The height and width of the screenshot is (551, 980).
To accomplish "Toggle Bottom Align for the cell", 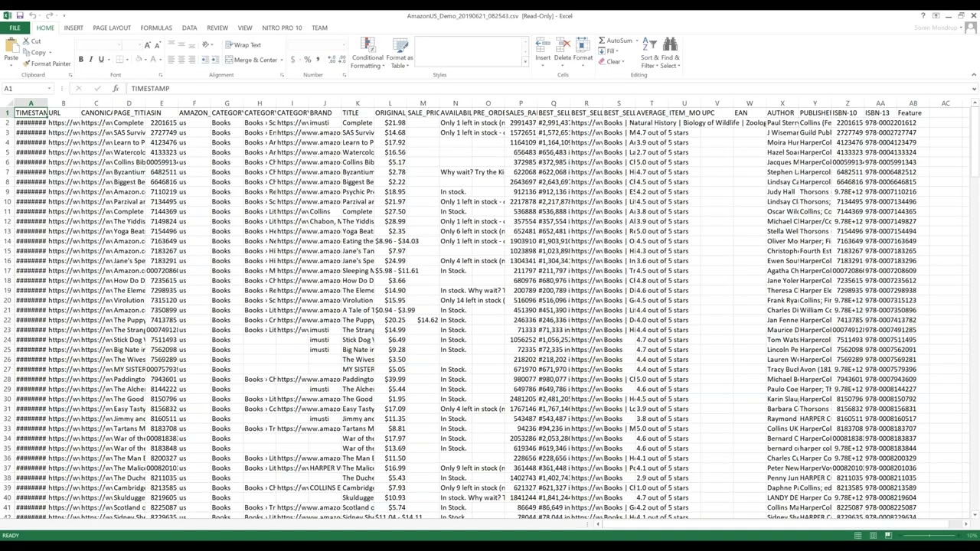I will [x=192, y=45].
